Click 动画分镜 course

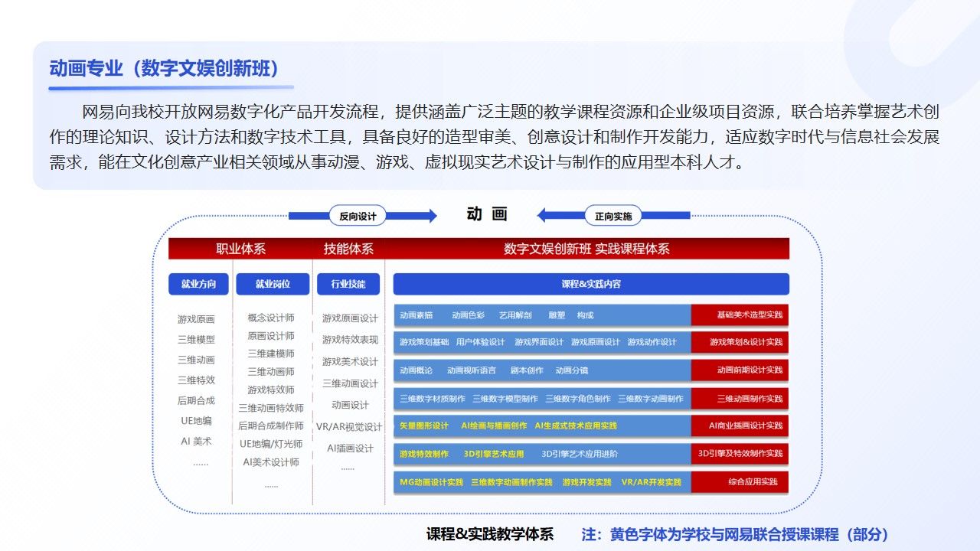(x=572, y=370)
